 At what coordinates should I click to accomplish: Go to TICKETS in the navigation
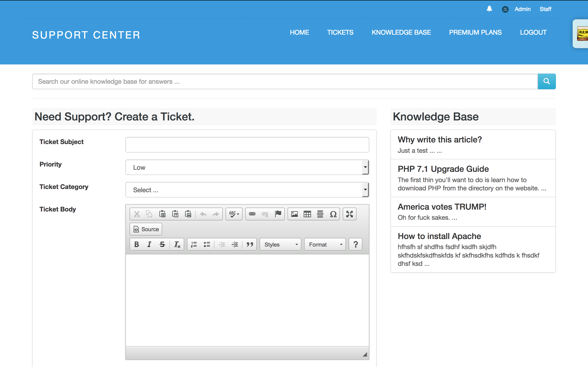point(340,32)
